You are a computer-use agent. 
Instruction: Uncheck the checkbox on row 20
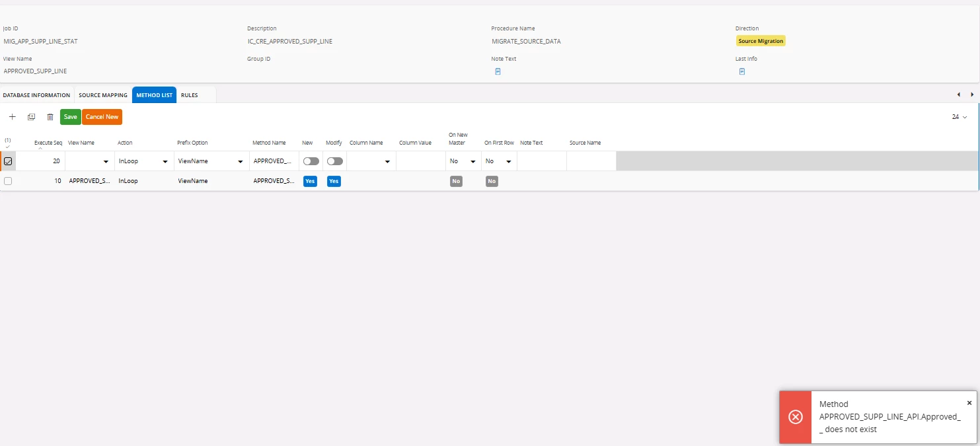pos(8,161)
